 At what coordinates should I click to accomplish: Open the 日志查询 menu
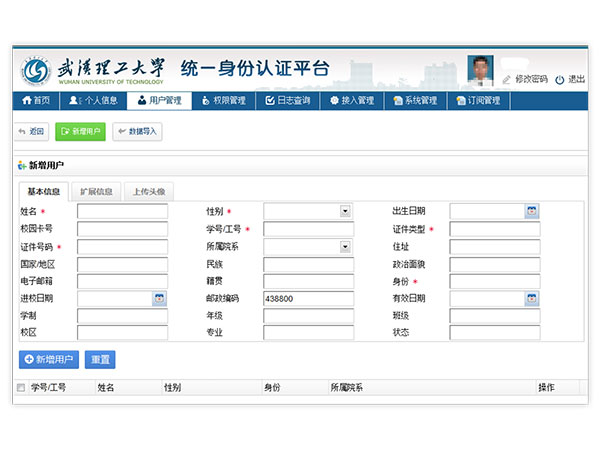[x=287, y=100]
